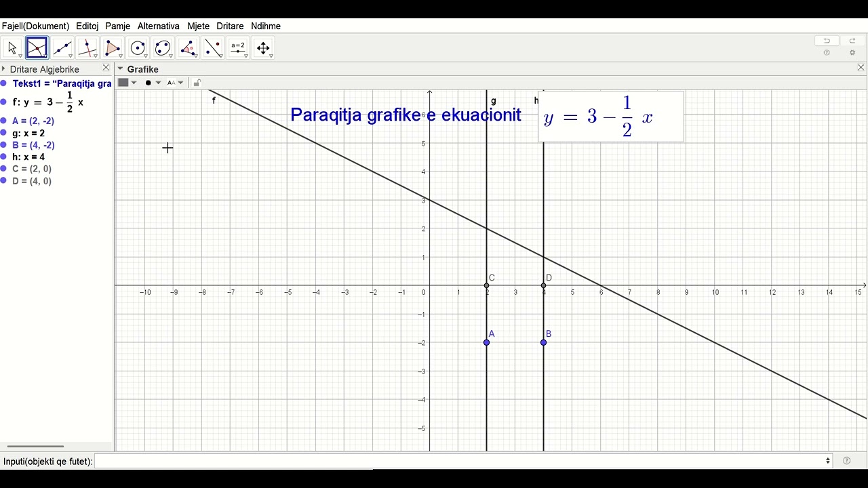Click the gray color swatch in style bar
Screen dimensions: 868x488
tap(123, 83)
